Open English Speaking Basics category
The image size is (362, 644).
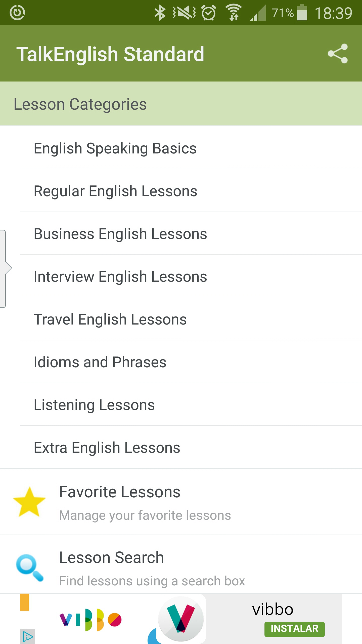coord(115,148)
